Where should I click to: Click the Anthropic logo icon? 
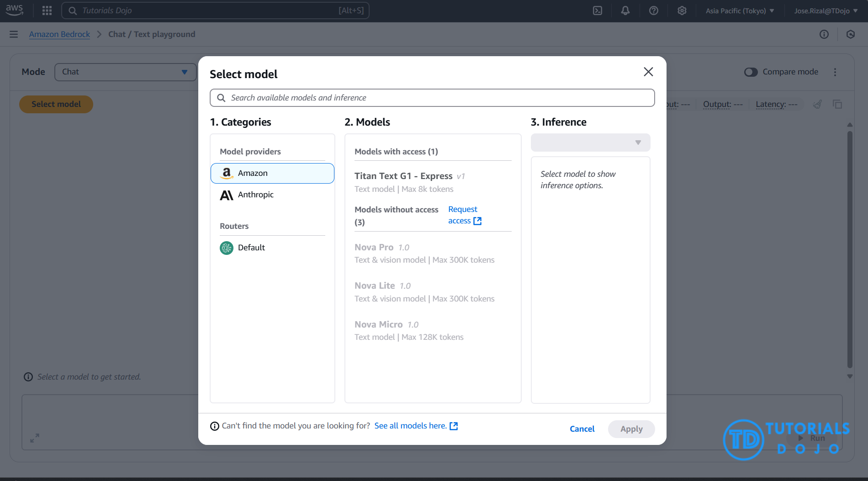point(227,195)
